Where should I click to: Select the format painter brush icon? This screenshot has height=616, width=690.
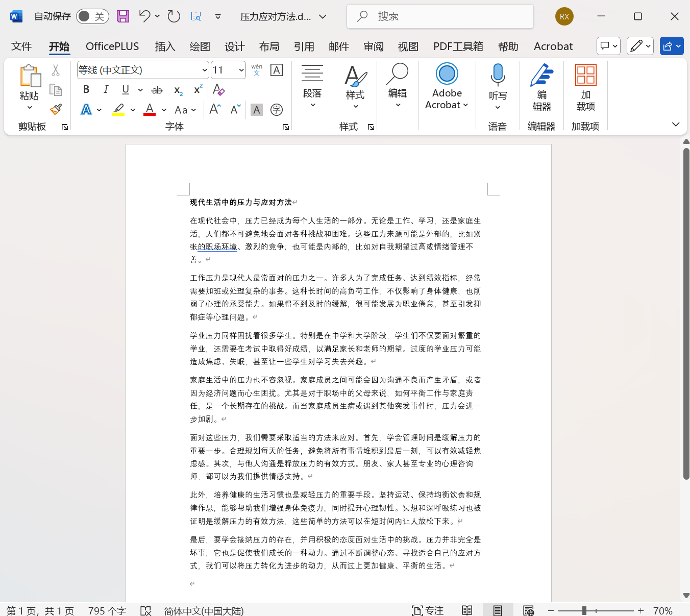56,109
